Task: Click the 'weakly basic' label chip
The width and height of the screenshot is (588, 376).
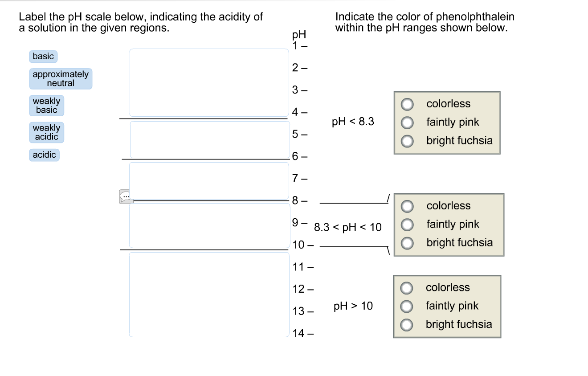Action: (47, 106)
